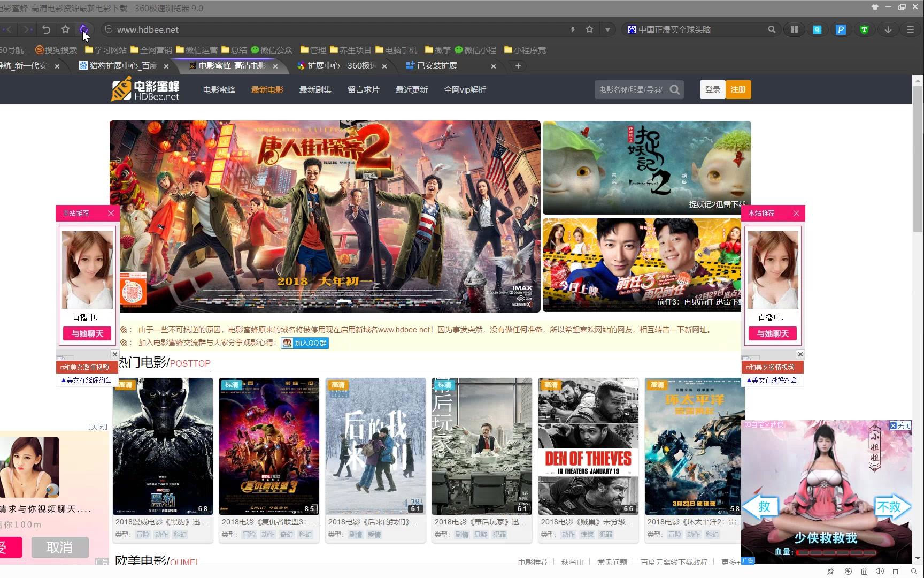Open the 微信公众 bookmark

pos(272,50)
